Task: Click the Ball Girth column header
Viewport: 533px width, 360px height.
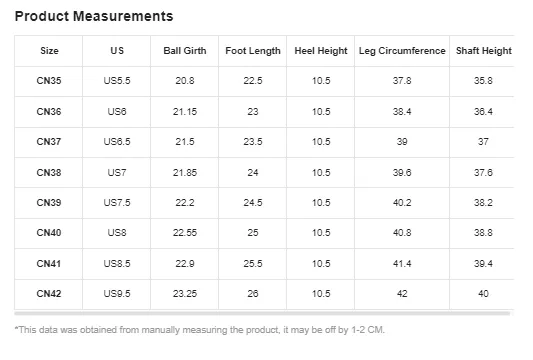Action: point(185,51)
